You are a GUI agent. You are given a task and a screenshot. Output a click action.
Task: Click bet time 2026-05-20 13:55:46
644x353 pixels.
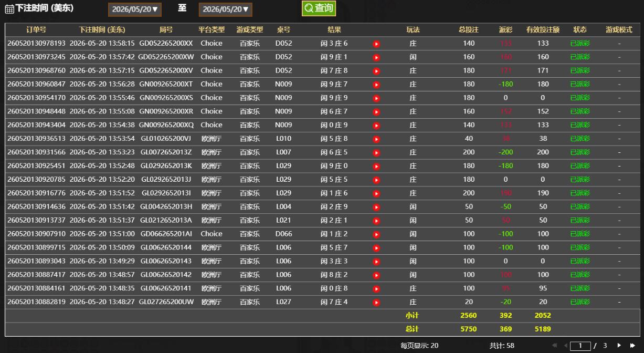(x=102, y=98)
